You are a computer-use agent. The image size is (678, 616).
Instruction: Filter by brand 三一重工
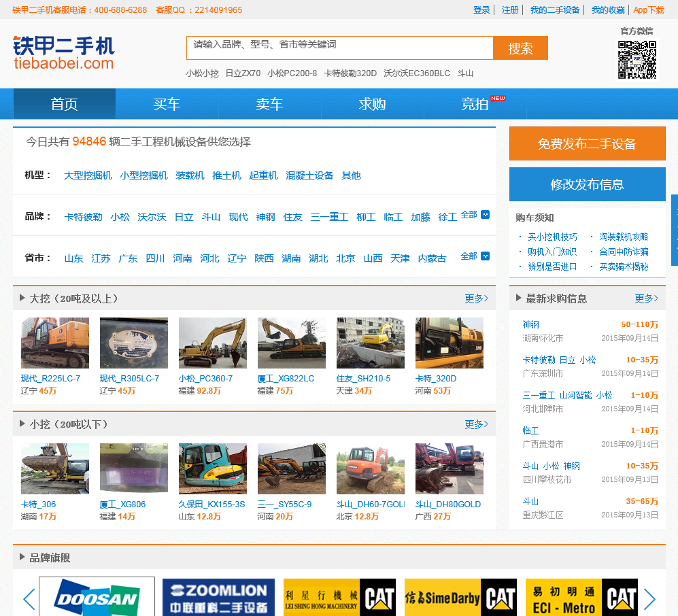[330, 217]
